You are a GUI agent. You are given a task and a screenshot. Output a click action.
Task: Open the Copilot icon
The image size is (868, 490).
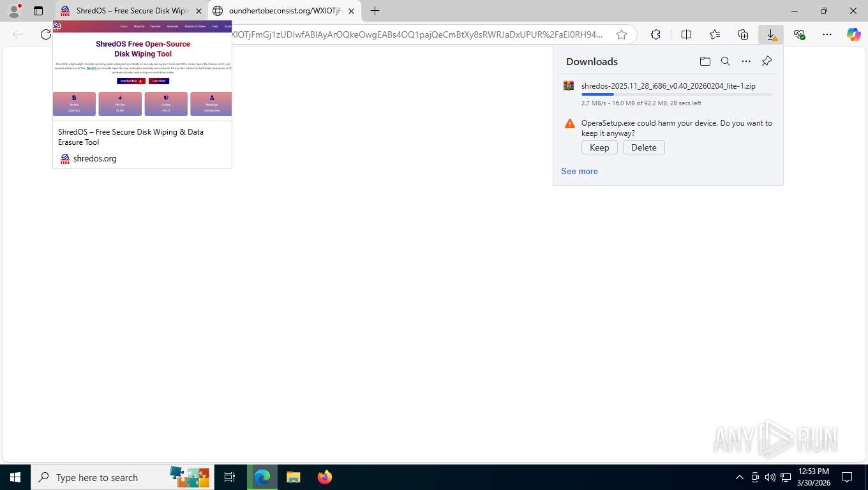click(854, 34)
